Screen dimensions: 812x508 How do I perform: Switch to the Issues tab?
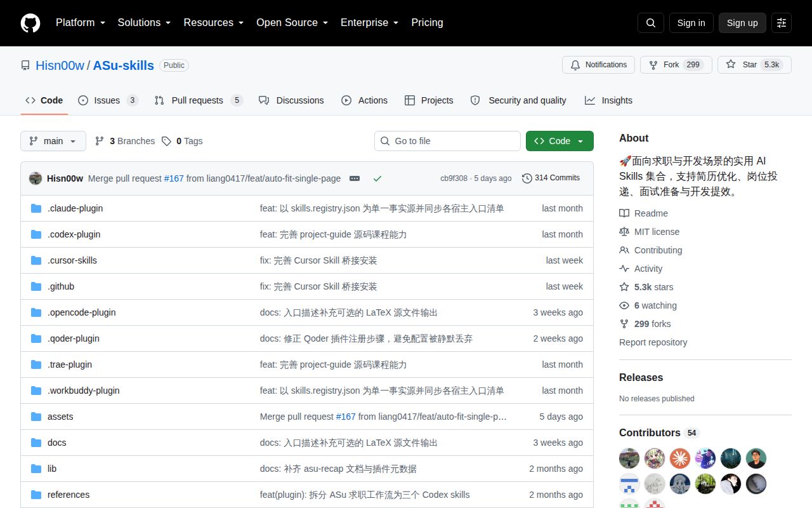(x=108, y=100)
